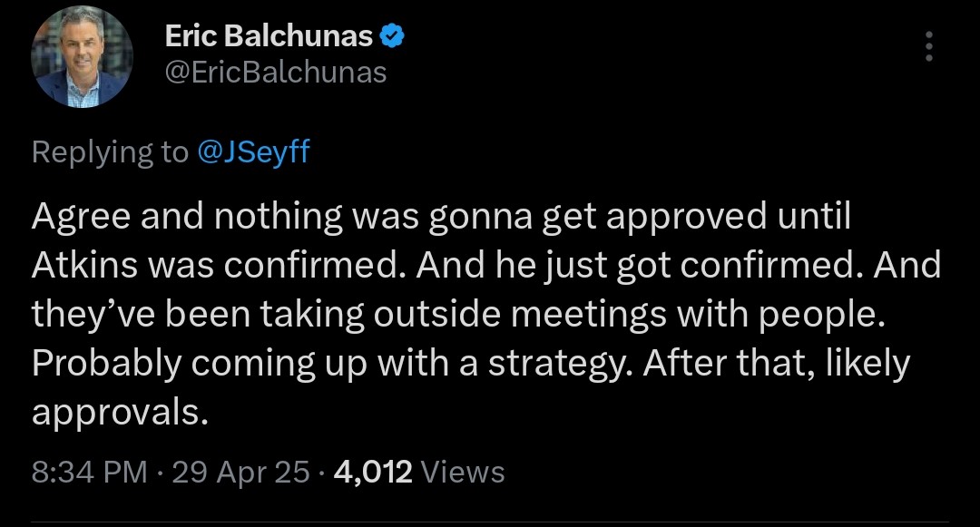Click the final word "approvals."
Image resolution: width=980 pixels, height=527 pixels.
coord(114,411)
